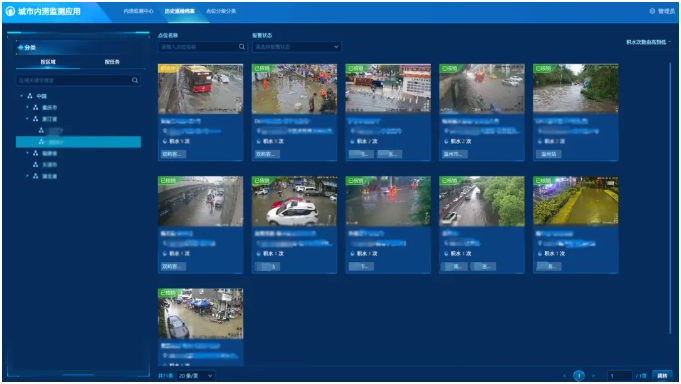Click the search magnifier in 点位名称 field
This screenshot has height=384, width=681.
(x=242, y=47)
